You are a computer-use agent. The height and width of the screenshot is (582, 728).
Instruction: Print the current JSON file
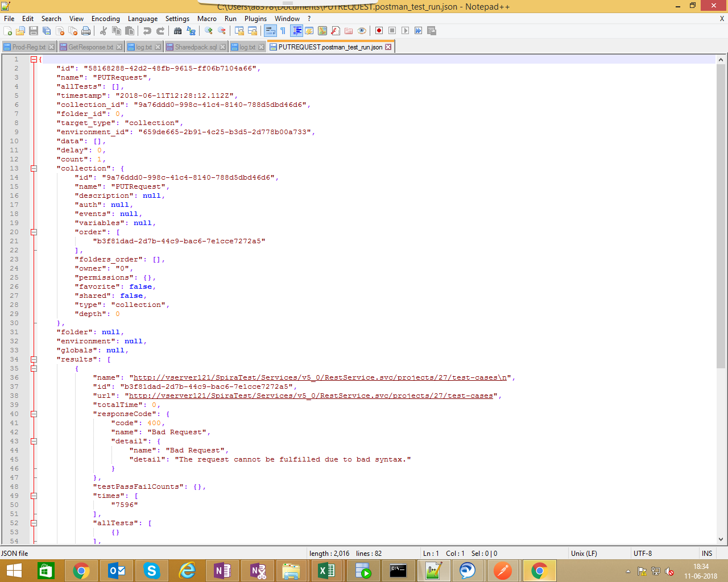point(85,31)
